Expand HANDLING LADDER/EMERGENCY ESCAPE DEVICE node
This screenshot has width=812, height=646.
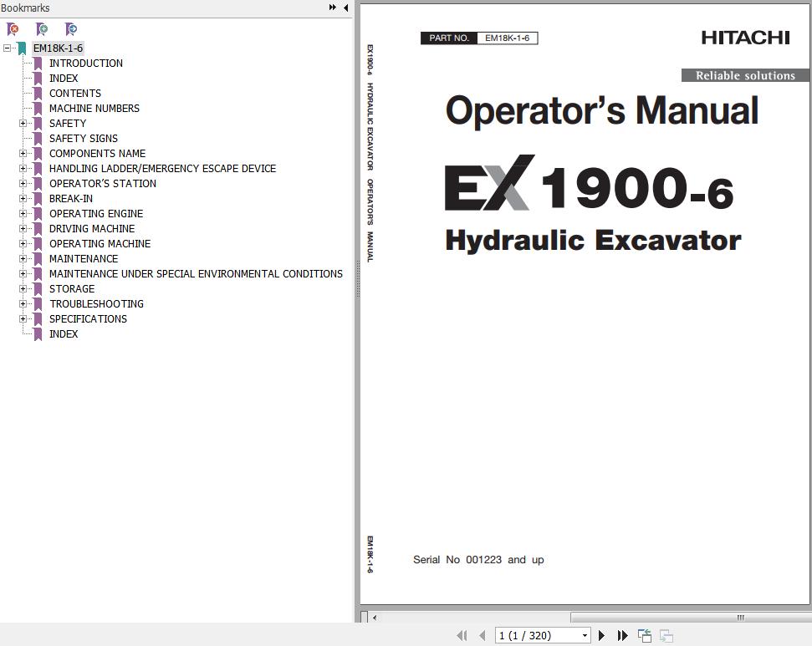point(23,168)
